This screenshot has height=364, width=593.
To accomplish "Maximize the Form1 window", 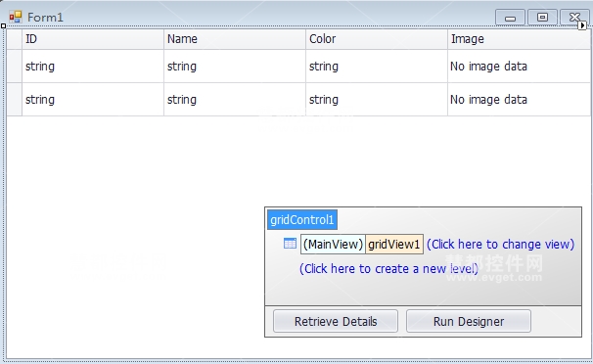I will [542, 18].
